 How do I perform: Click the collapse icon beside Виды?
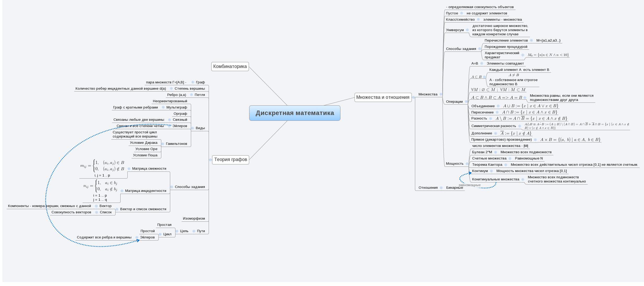[x=192, y=128]
